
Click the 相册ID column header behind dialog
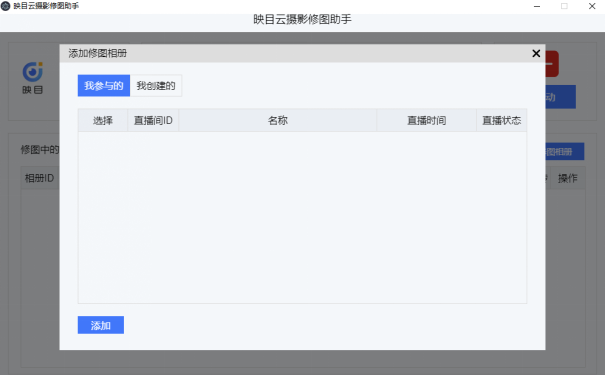(x=39, y=178)
